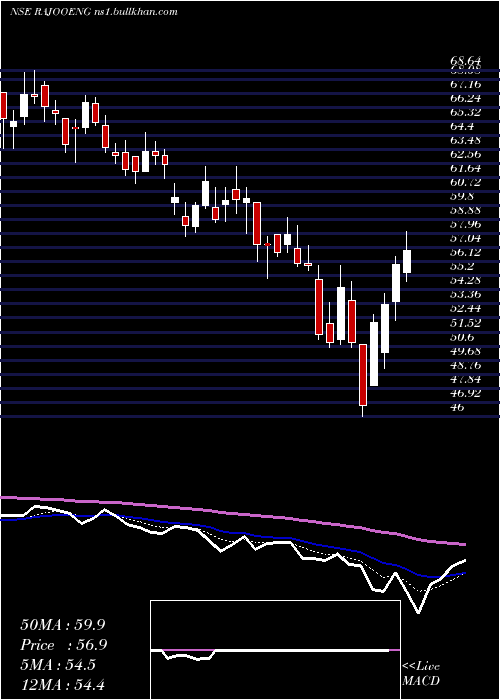The height and width of the screenshot is (700, 500).
Task: Click inside the MACD indicator panel
Action: [x=275, y=650]
